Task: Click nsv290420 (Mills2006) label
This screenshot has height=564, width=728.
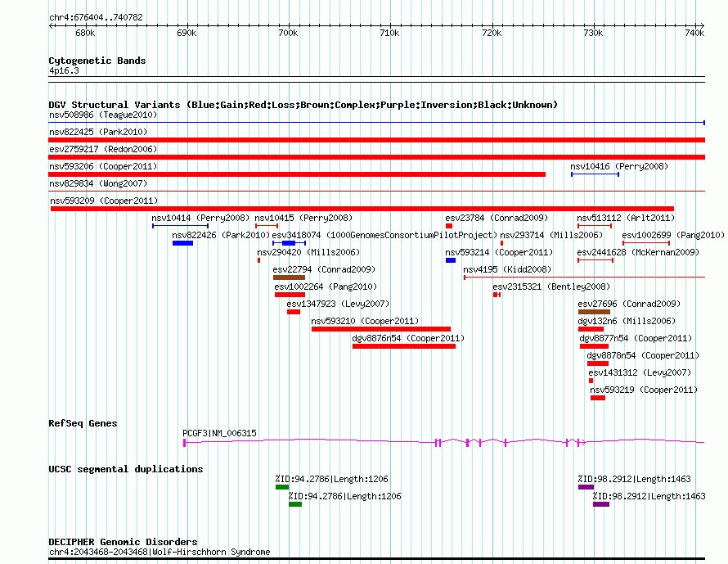Action: pos(308,252)
